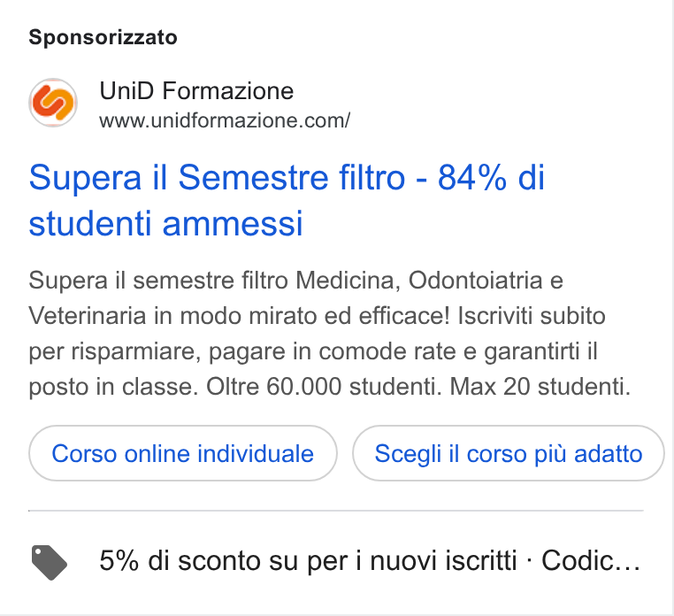Click "studenti ammessi" in the headline

(x=166, y=224)
